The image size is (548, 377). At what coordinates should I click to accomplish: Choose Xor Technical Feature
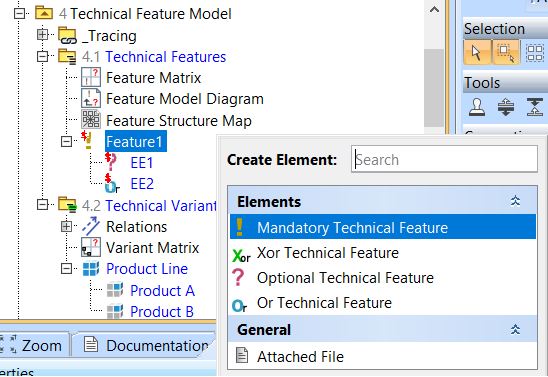(383, 253)
